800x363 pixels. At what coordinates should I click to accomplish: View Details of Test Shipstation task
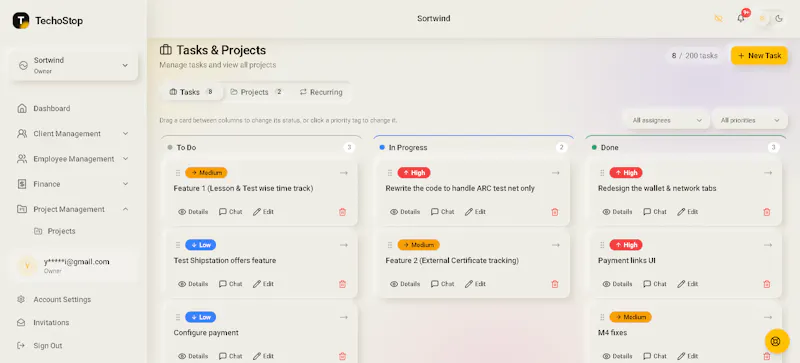(x=193, y=284)
